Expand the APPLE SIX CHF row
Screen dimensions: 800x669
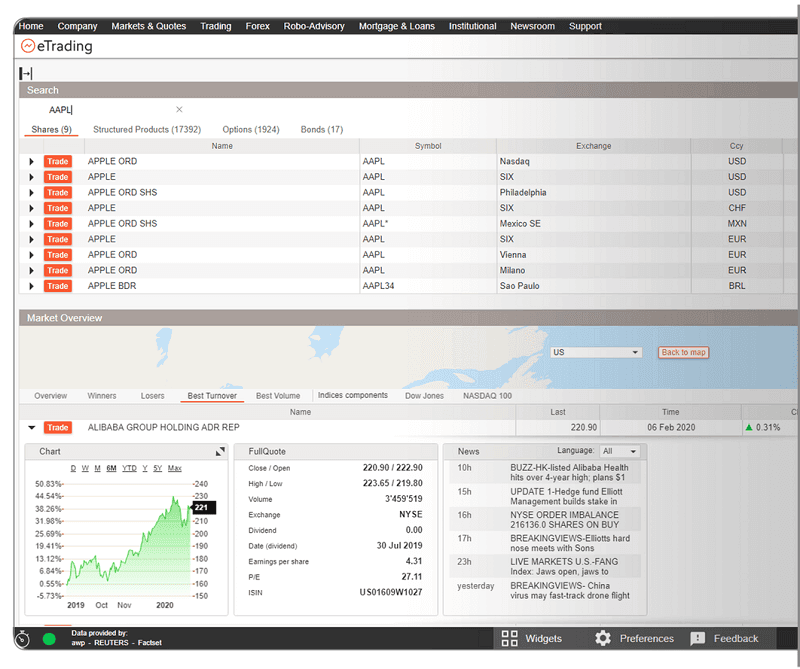coord(31,209)
